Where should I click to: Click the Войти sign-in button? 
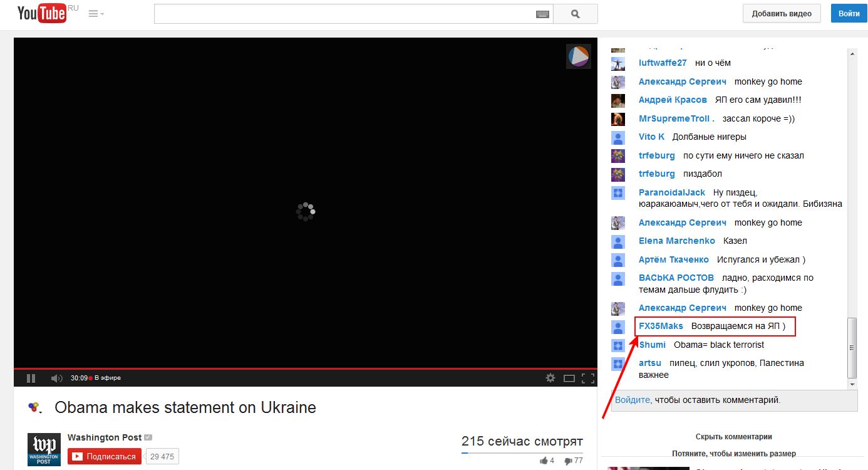pos(849,13)
